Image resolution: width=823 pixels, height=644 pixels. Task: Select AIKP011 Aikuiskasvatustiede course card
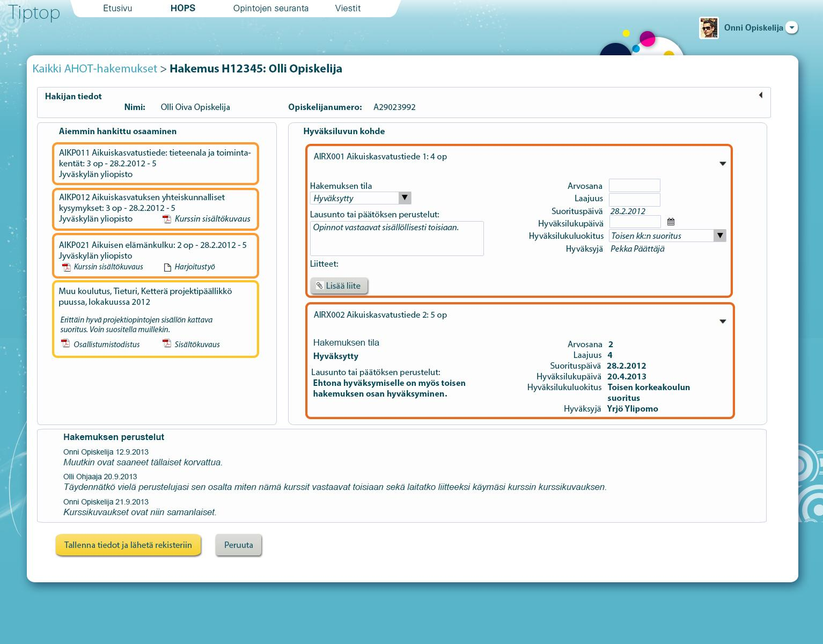[x=156, y=163]
